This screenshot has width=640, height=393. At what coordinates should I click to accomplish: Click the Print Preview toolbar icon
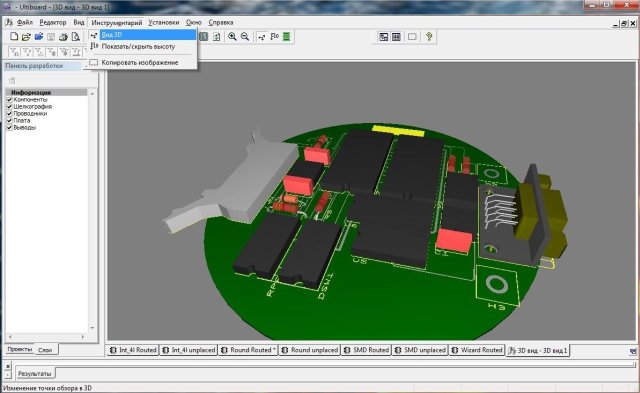click(76, 37)
